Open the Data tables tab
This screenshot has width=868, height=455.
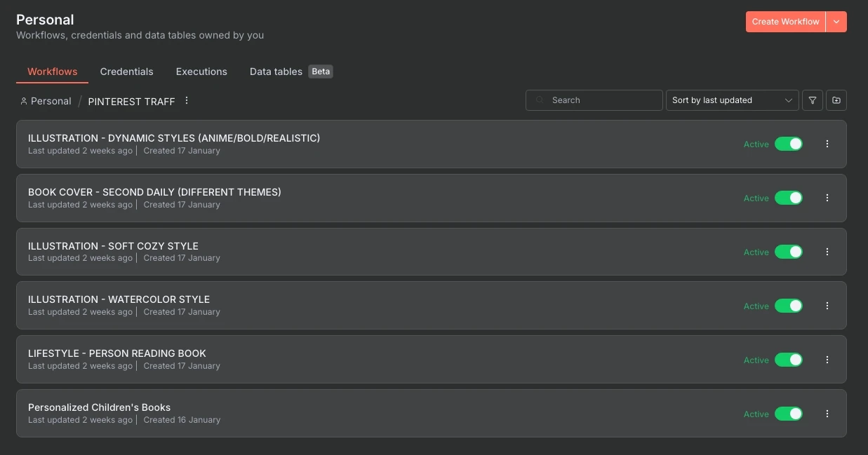point(276,72)
